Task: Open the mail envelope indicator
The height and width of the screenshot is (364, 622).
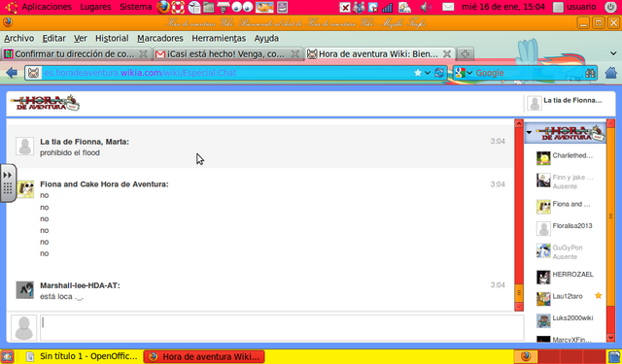Action: (x=448, y=7)
